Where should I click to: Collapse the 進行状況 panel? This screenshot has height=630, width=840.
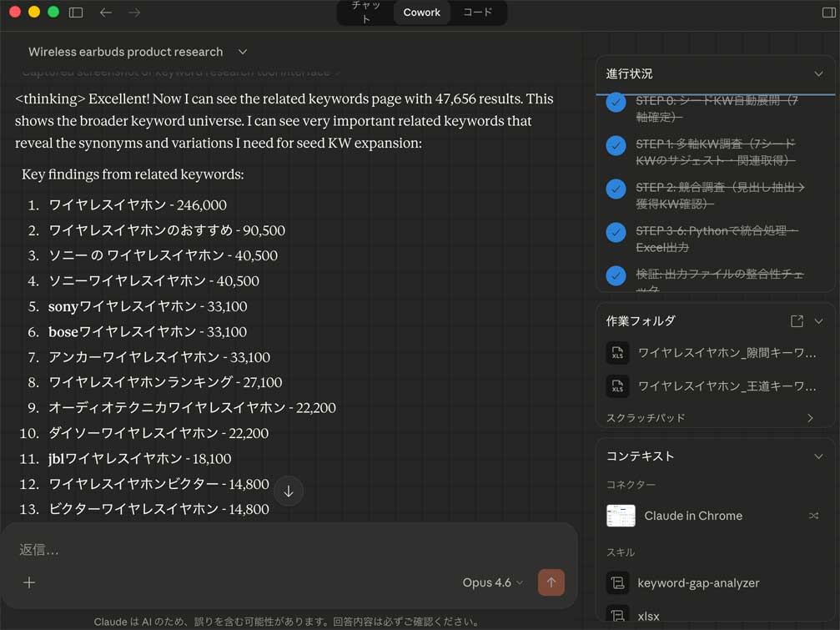coord(818,73)
